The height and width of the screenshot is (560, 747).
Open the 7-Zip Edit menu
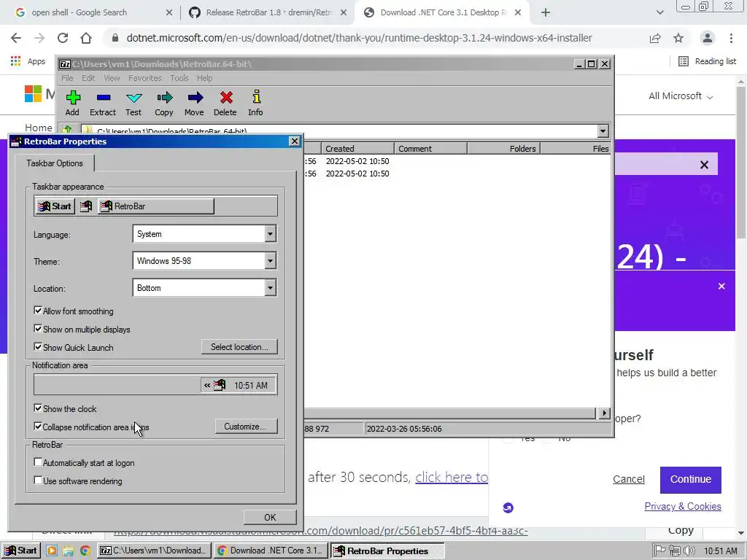tap(88, 78)
